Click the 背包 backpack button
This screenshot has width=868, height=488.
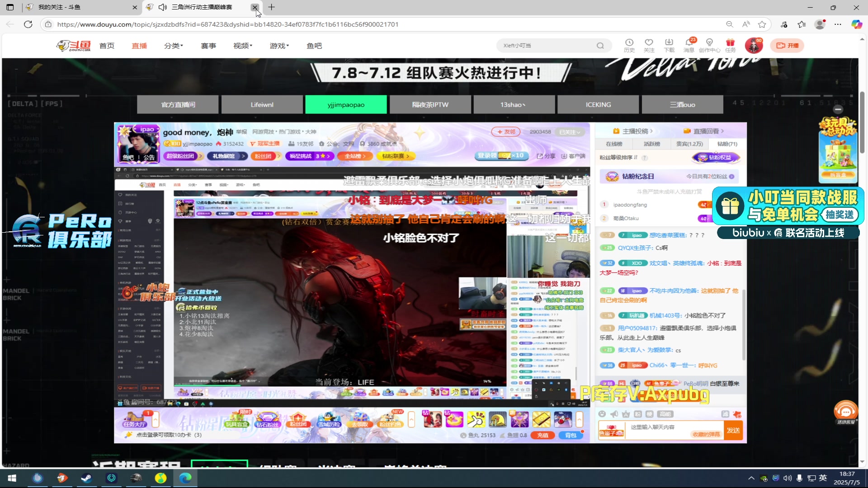571,435
